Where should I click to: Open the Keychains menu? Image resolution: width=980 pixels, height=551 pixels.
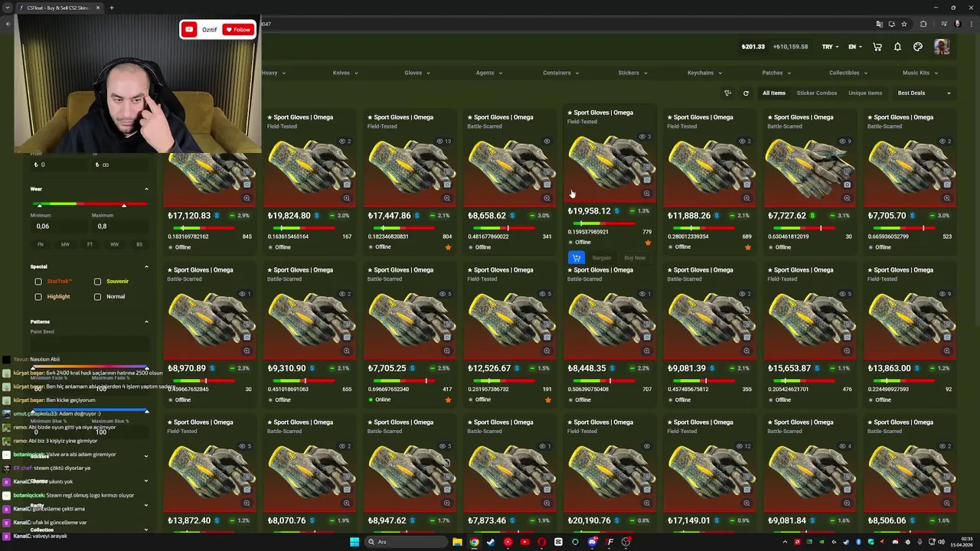pyautogui.click(x=704, y=73)
